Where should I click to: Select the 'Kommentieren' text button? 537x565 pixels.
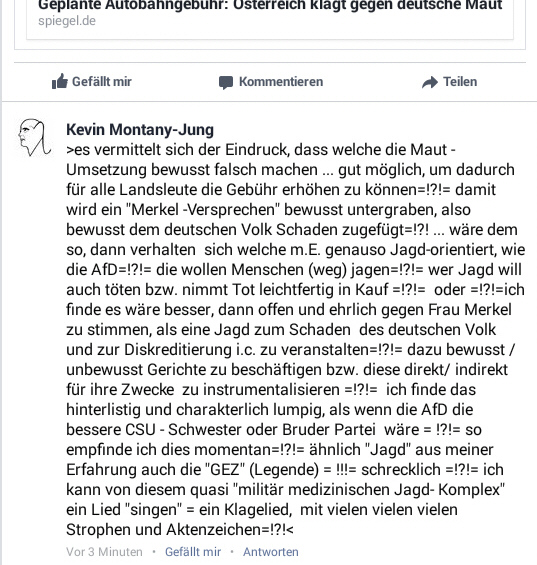tap(281, 81)
